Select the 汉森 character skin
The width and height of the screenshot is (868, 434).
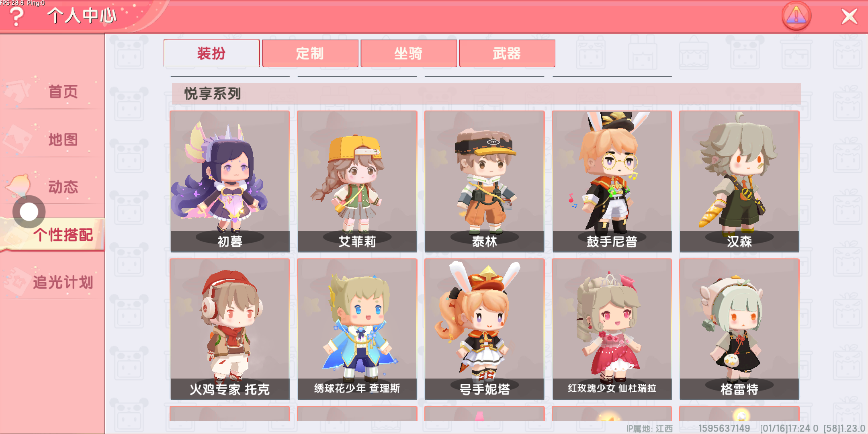739,182
